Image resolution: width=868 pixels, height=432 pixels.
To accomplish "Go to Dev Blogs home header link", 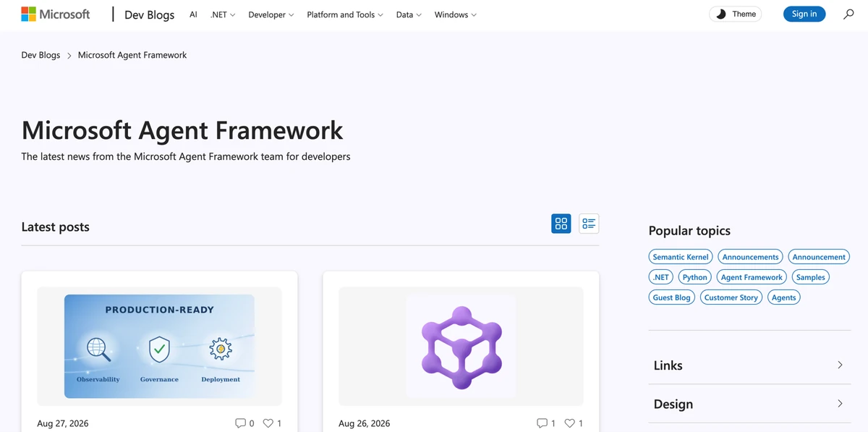I will coord(150,14).
